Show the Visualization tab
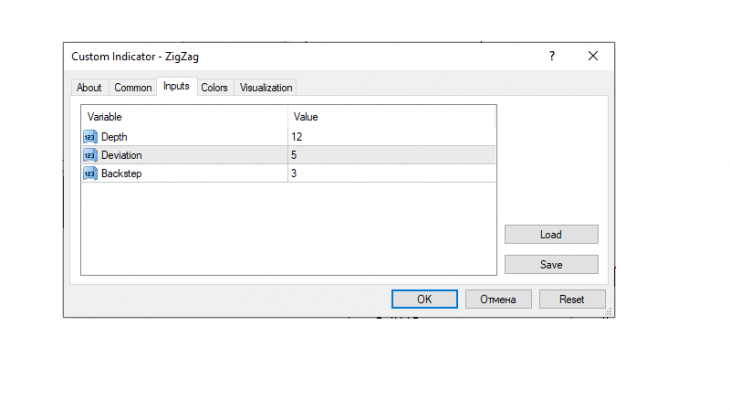This screenshot has height=410, width=730. click(x=266, y=88)
